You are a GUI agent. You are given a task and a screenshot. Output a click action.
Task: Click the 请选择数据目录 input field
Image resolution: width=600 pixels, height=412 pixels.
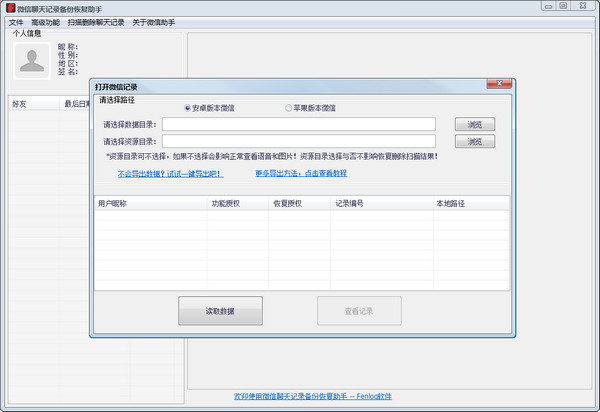[x=299, y=125]
